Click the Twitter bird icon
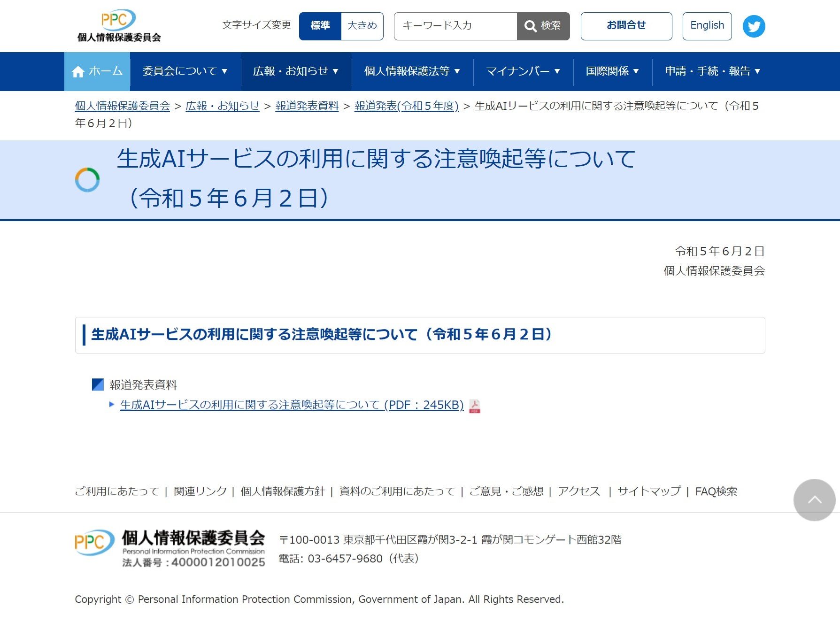 [754, 26]
